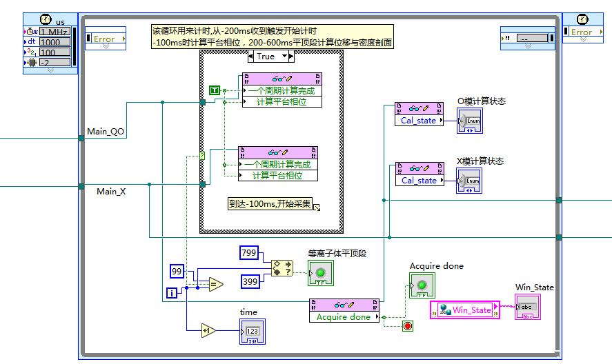The width and height of the screenshot is (612, 364).
Task: Click the time numeric indicator terminal
Action: pos(251,331)
